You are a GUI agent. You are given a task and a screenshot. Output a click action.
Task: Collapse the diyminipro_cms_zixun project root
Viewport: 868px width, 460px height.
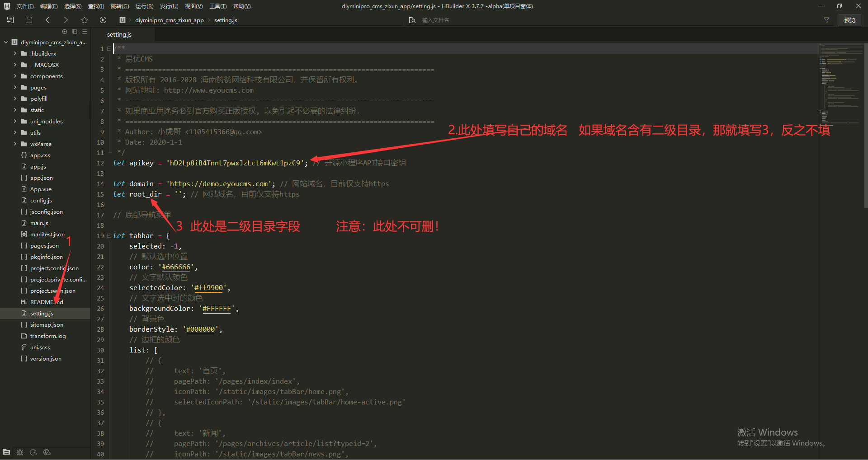tap(5, 42)
